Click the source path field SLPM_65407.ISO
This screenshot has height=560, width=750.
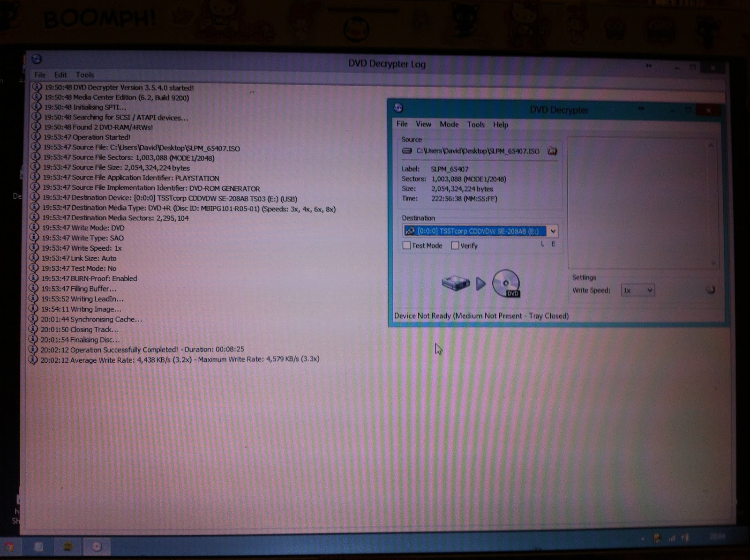pyautogui.click(x=477, y=151)
